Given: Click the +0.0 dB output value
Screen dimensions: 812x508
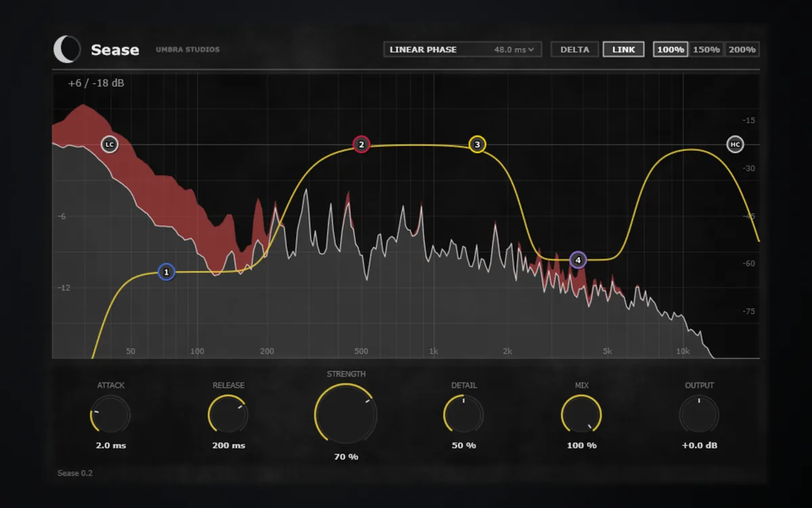Looking at the screenshot, I should click(x=699, y=446).
